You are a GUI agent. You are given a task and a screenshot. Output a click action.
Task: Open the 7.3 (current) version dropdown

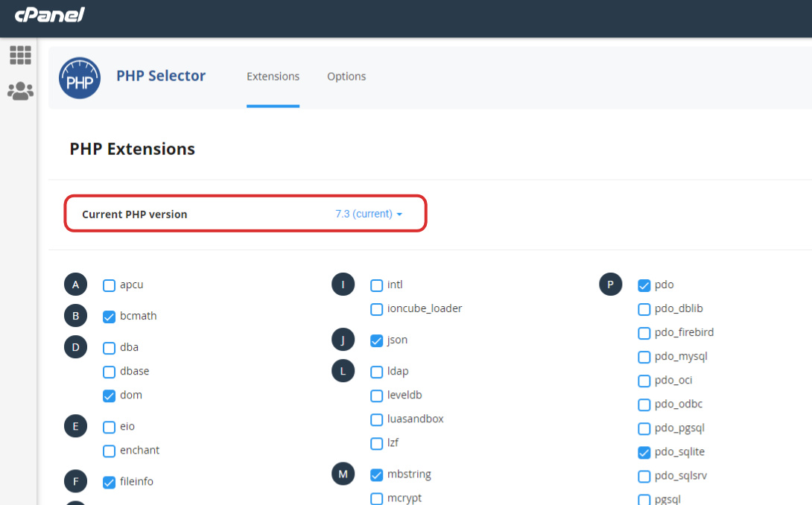(x=369, y=214)
